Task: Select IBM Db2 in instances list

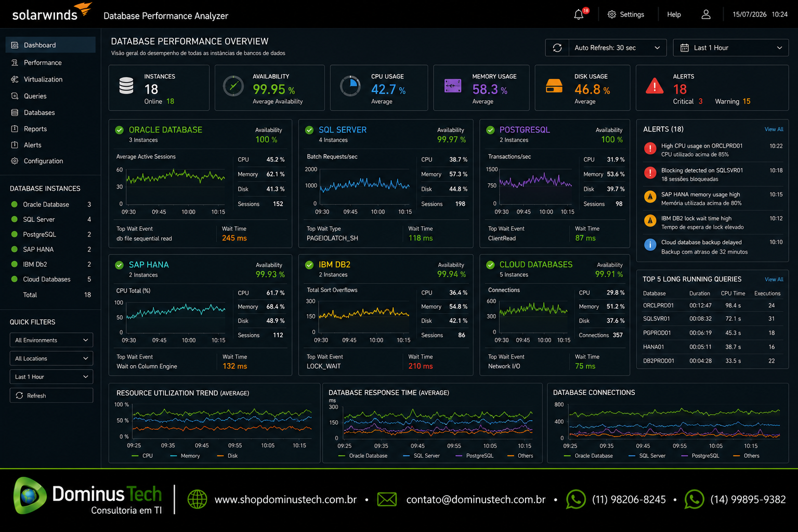Action: click(51, 264)
